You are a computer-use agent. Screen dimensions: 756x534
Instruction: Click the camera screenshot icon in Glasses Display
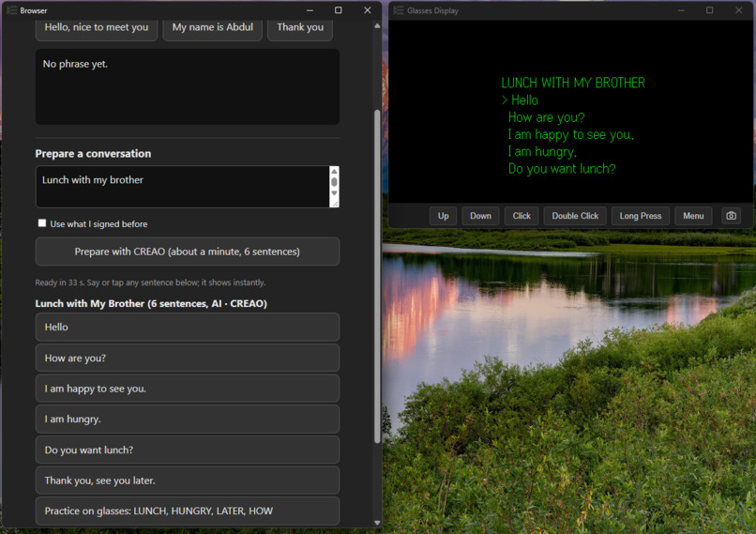pyautogui.click(x=731, y=216)
